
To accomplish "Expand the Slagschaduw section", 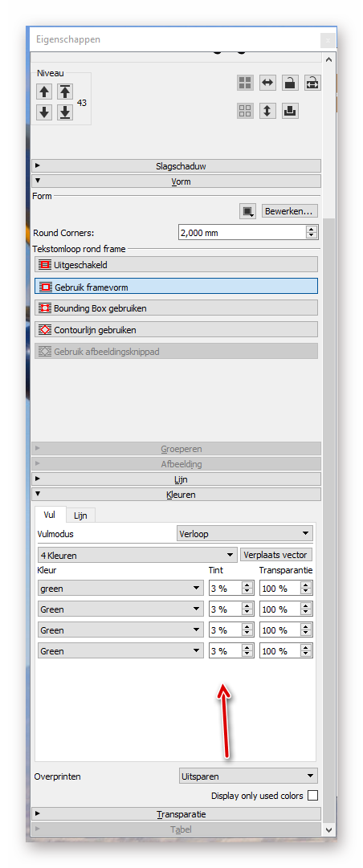I will (x=176, y=165).
